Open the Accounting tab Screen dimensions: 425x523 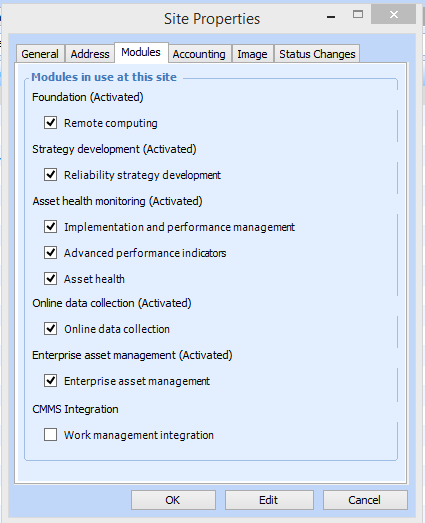tap(199, 54)
